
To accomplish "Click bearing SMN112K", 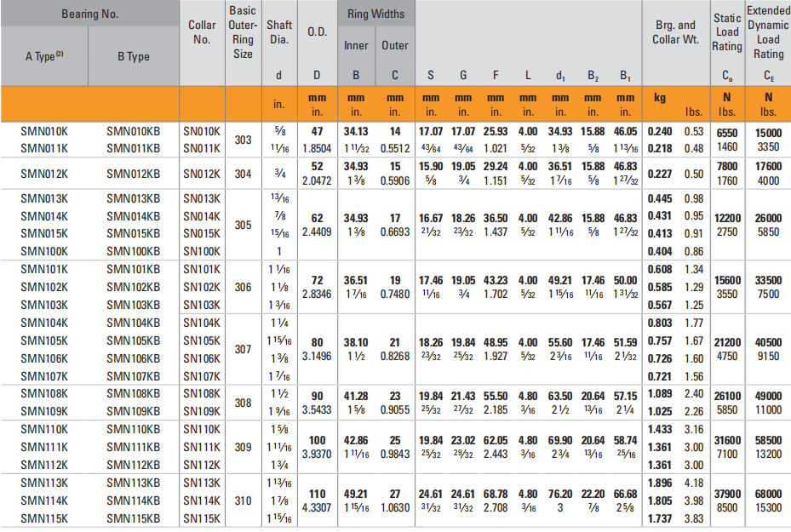I will point(44,465).
